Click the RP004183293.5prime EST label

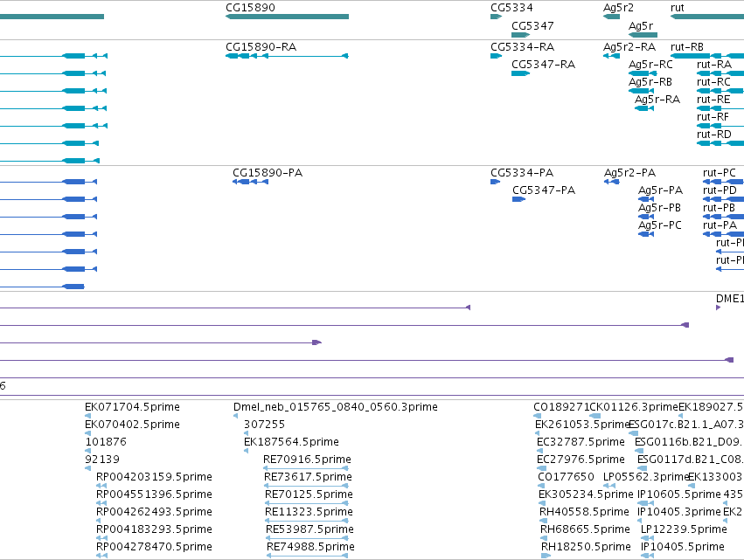[x=154, y=529]
